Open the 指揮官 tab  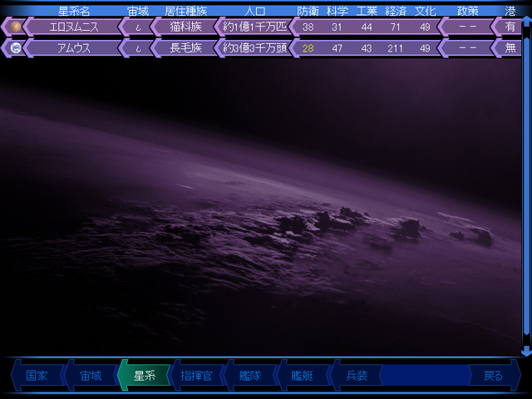[197, 376]
